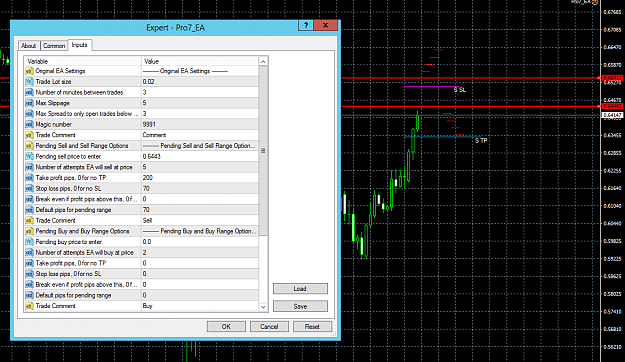Image resolution: width=625 pixels, height=362 pixels.
Task: Close the Expert Pro7_EA dialog
Action: (326, 26)
